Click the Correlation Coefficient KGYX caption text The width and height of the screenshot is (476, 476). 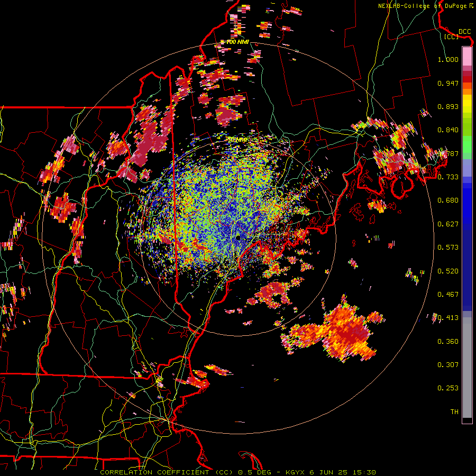click(x=238, y=472)
